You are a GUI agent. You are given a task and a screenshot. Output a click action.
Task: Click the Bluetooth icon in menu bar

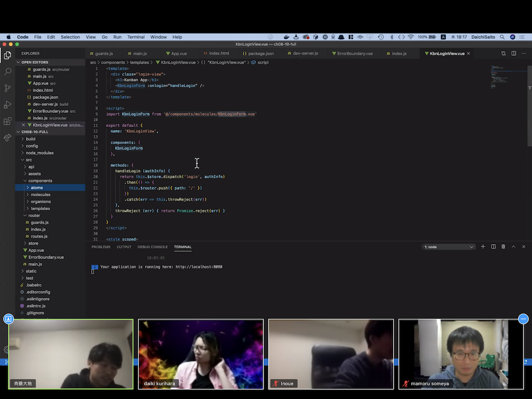[x=392, y=37]
